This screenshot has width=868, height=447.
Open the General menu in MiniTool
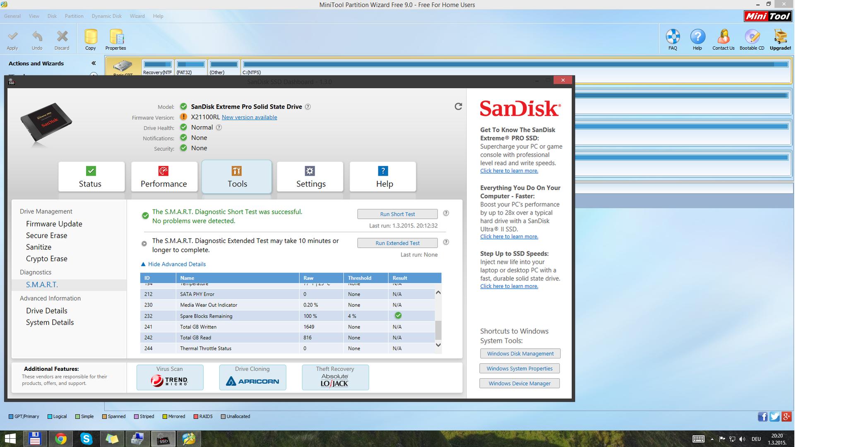pyautogui.click(x=12, y=16)
